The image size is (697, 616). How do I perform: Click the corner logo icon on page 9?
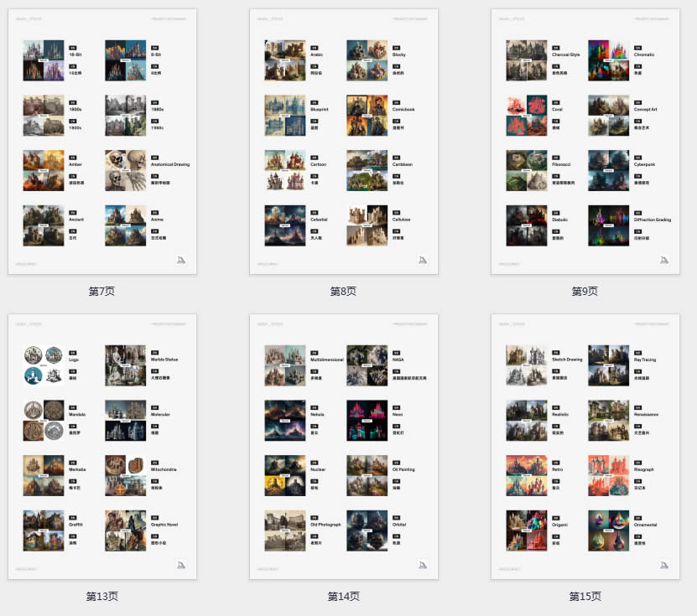(x=663, y=261)
